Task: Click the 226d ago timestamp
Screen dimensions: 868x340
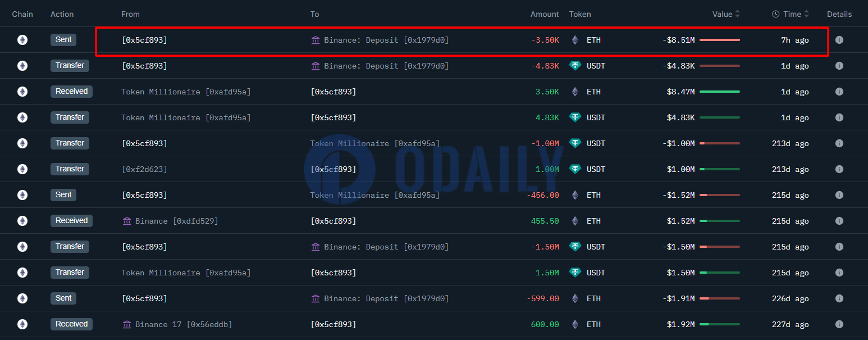Action: 791,298
